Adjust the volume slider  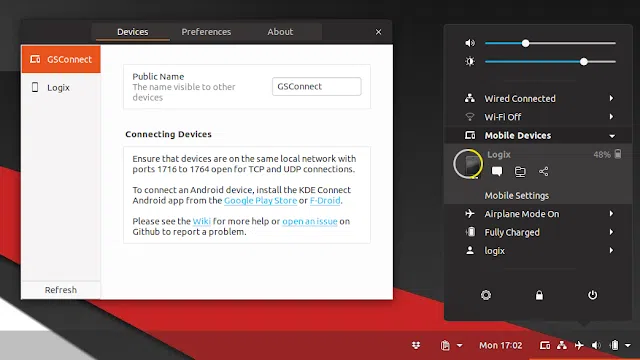pos(550,43)
